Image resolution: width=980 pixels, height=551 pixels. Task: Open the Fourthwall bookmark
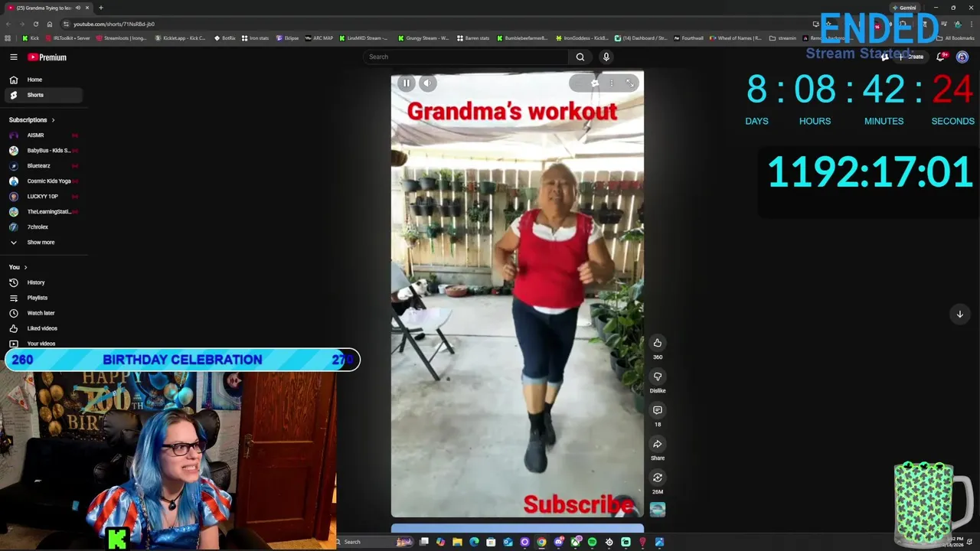pos(688,38)
